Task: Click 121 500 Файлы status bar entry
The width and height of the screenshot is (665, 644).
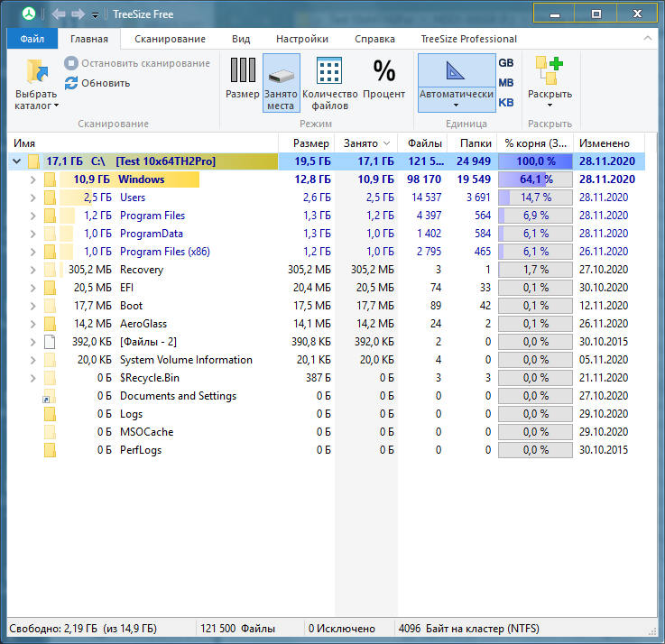Action: [237, 629]
